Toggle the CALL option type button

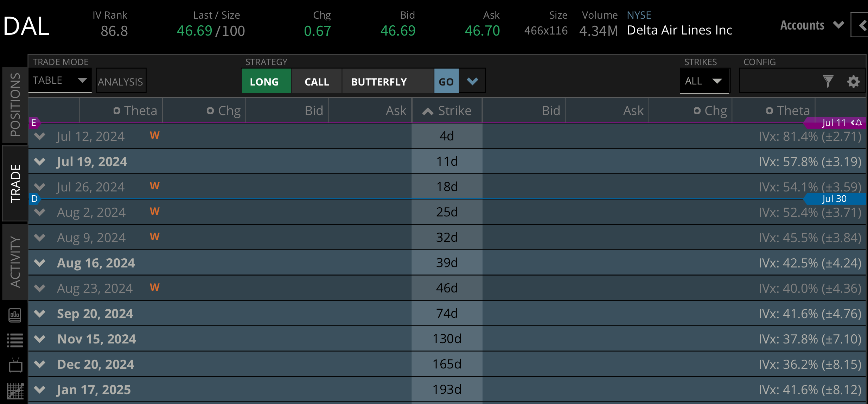(x=317, y=81)
